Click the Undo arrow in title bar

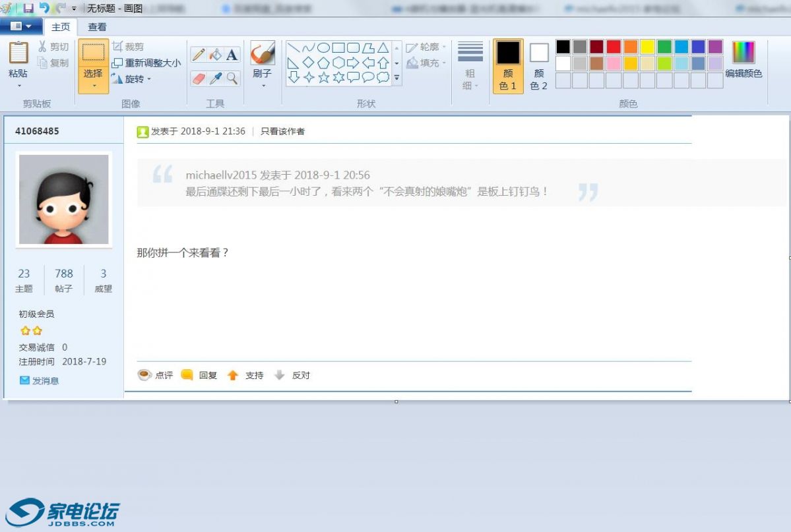point(44,8)
